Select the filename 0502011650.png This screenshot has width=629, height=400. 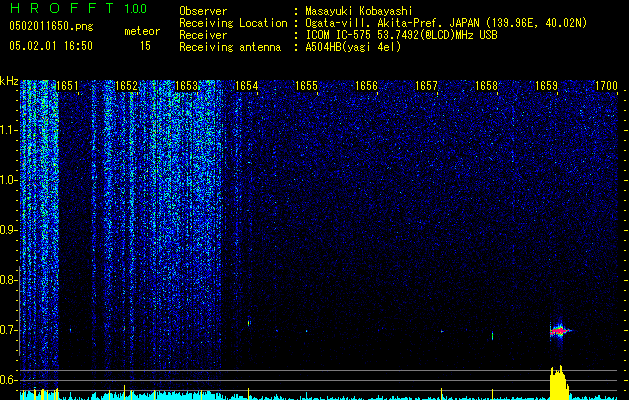tap(51, 26)
